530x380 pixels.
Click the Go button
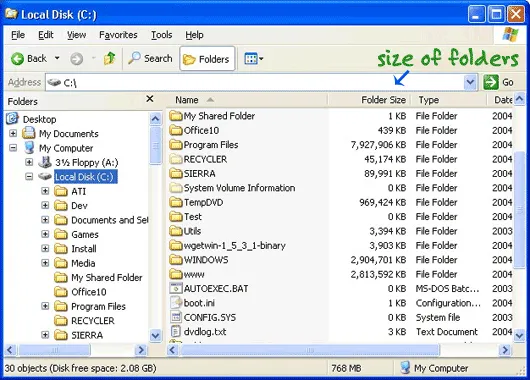tap(499, 82)
